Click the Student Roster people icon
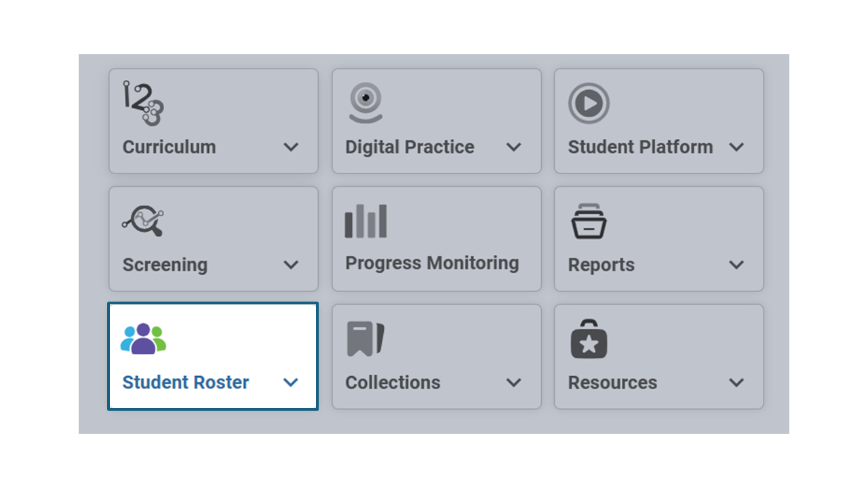This screenshot has height=488, width=868. [x=144, y=339]
